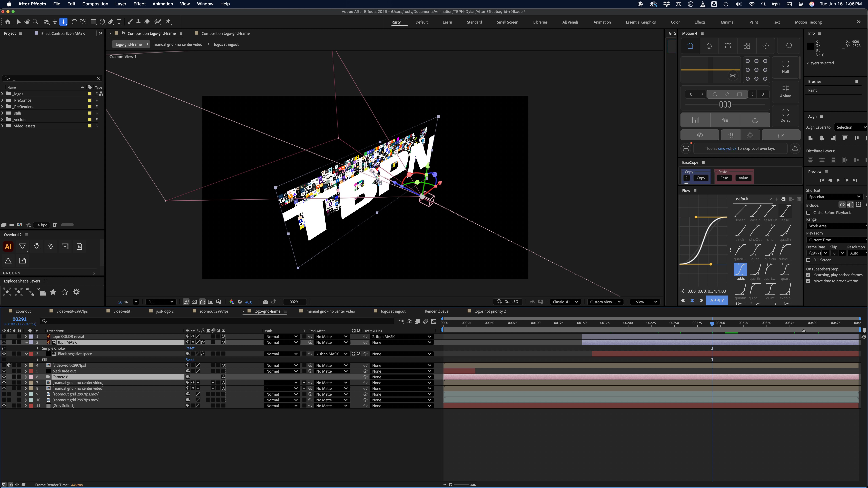Select the Puppet Pin tool
The height and width of the screenshot is (488, 868).
[x=169, y=22]
